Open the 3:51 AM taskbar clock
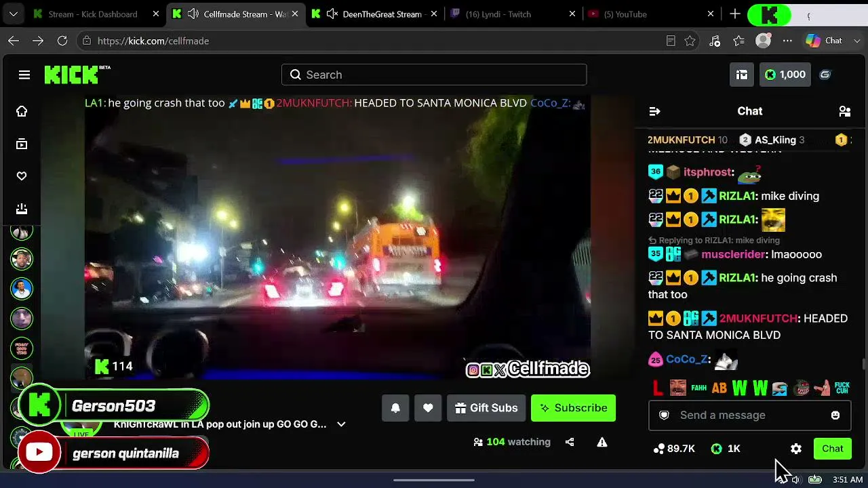 [848, 480]
